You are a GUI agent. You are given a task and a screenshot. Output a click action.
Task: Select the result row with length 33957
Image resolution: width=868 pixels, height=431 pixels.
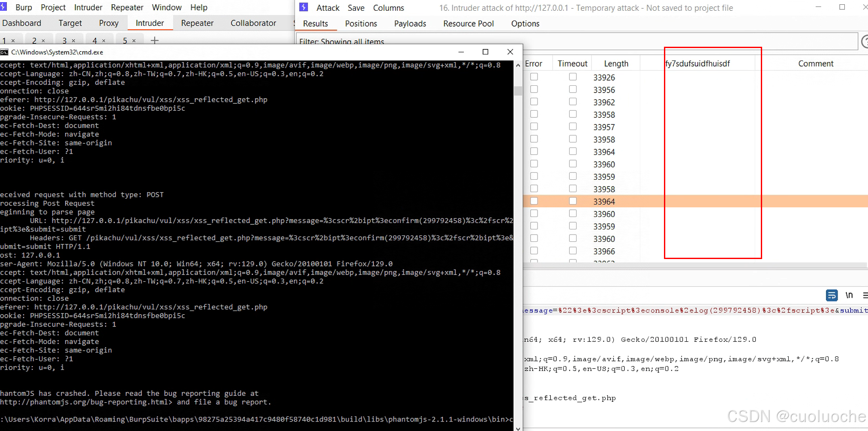695,127
